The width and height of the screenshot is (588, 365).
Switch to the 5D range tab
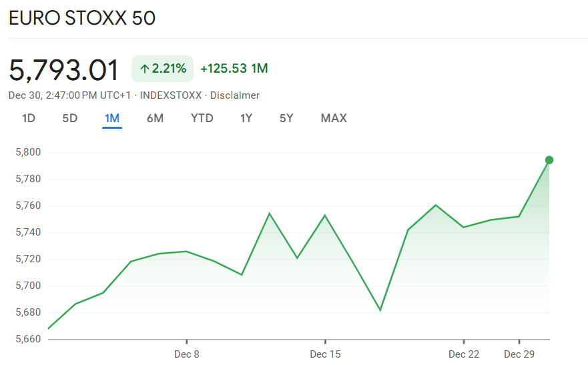click(70, 118)
